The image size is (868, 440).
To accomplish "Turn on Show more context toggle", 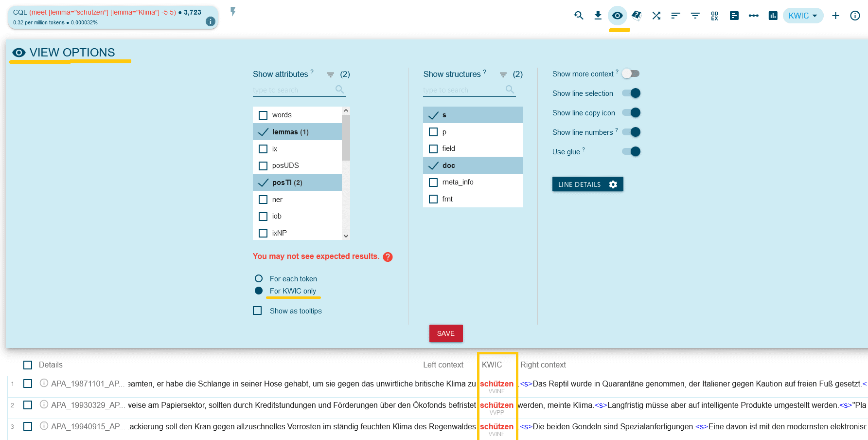I will click(631, 73).
